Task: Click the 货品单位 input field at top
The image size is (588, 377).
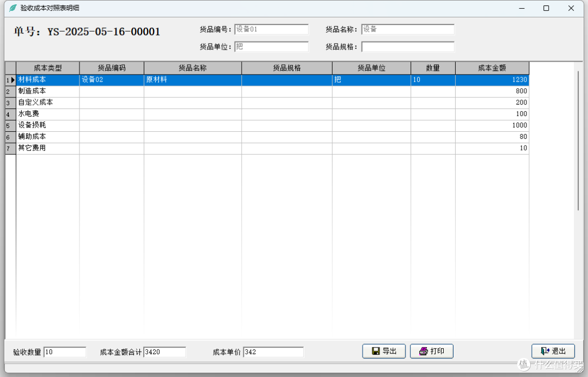Action: click(272, 46)
